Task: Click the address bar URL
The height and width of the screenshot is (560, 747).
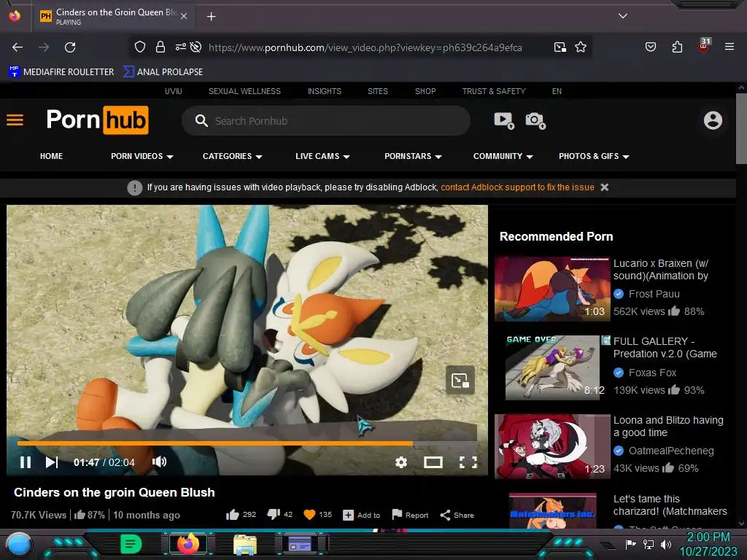Action: tap(365, 47)
